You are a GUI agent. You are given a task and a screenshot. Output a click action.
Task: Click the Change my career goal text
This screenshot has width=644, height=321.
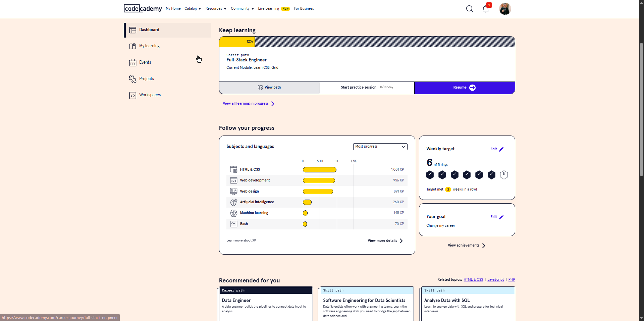tap(441, 226)
